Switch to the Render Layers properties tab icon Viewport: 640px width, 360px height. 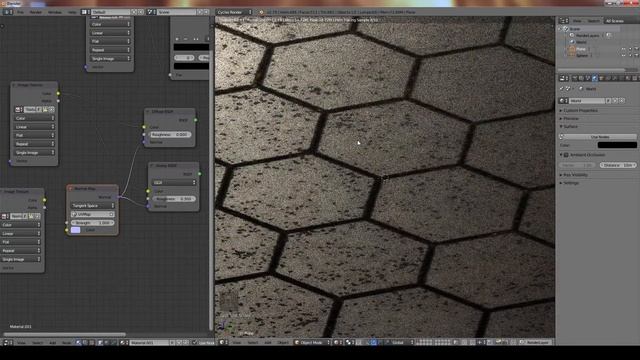click(581, 78)
